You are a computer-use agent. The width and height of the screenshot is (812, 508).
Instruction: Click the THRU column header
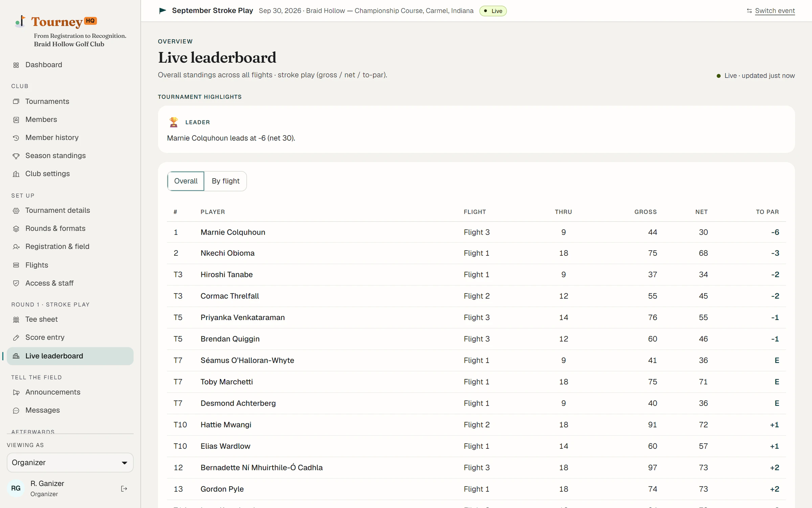(x=563, y=212)
